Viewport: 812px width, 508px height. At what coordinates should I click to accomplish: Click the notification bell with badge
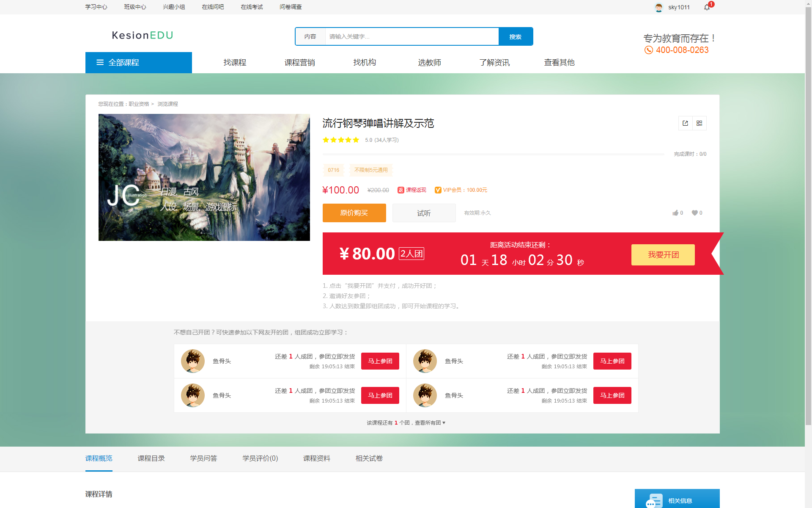(706, 7)
